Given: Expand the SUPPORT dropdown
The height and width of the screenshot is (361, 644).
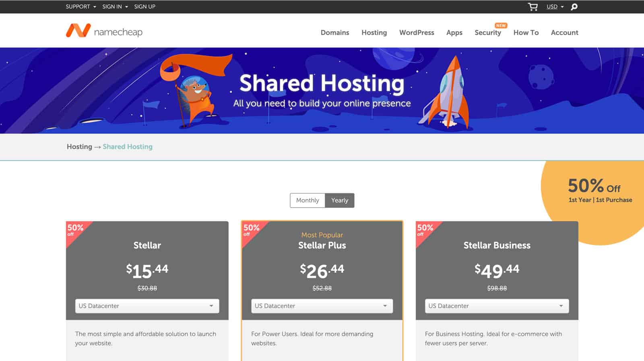Looking at the screenshot, I should pyautogui.click(x=81, y=6).
